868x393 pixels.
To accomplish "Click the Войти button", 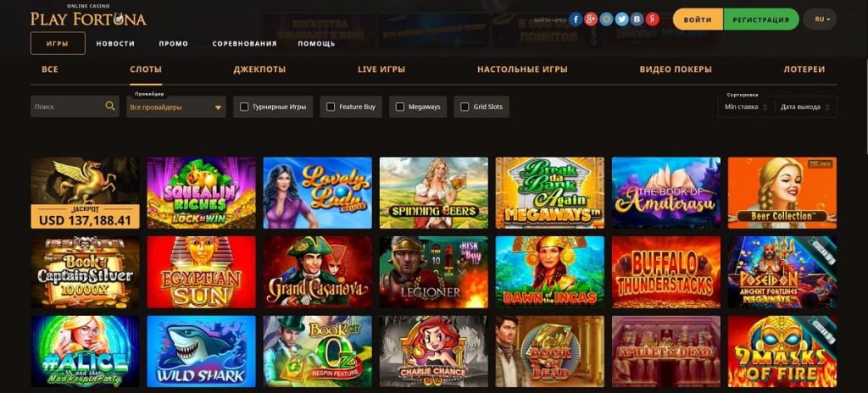I will [698, 19].
